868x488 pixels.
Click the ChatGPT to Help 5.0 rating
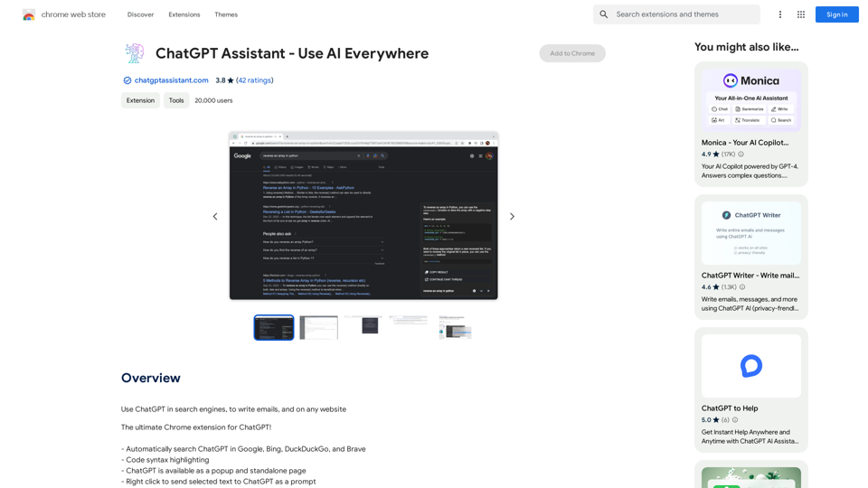click(x=711, y=420)
